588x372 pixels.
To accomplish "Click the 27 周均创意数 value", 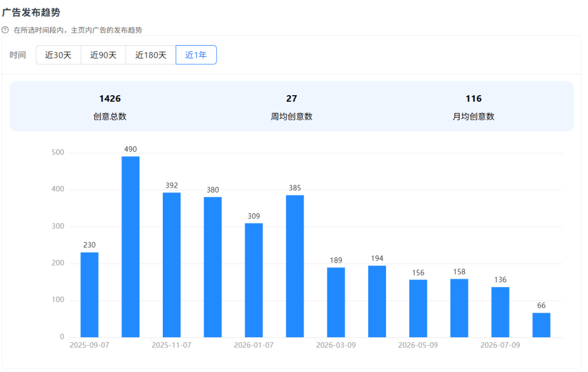I will [x=291, y=98].
